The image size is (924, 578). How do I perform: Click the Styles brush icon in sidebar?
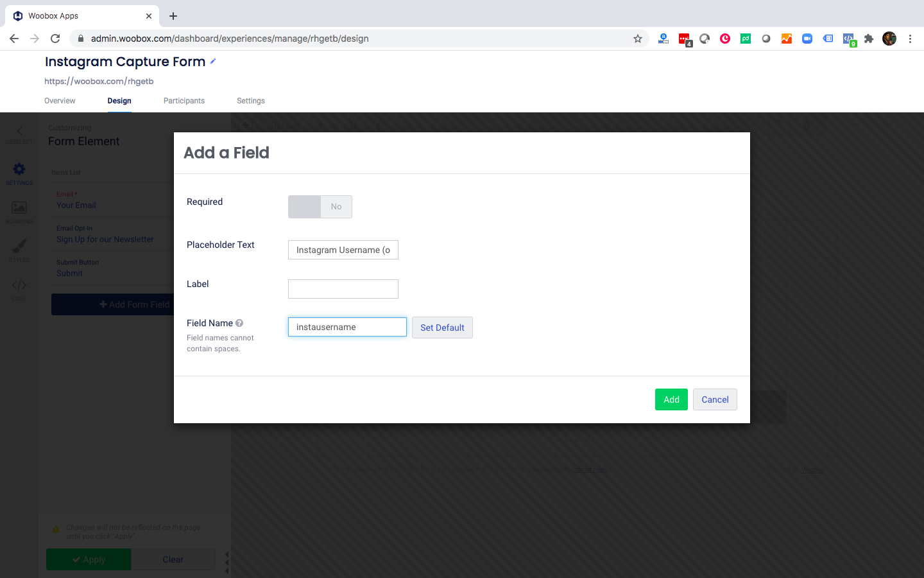pyautogui.click(x=19, y=246)
